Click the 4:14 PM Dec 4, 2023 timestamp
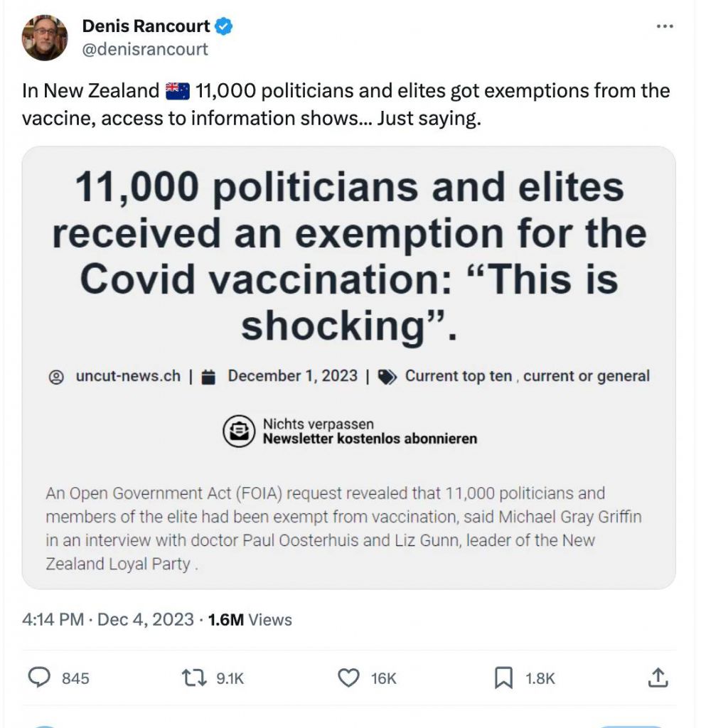This screenshot has height=728, width=701. pyautogui.click(x=107, y=620)
